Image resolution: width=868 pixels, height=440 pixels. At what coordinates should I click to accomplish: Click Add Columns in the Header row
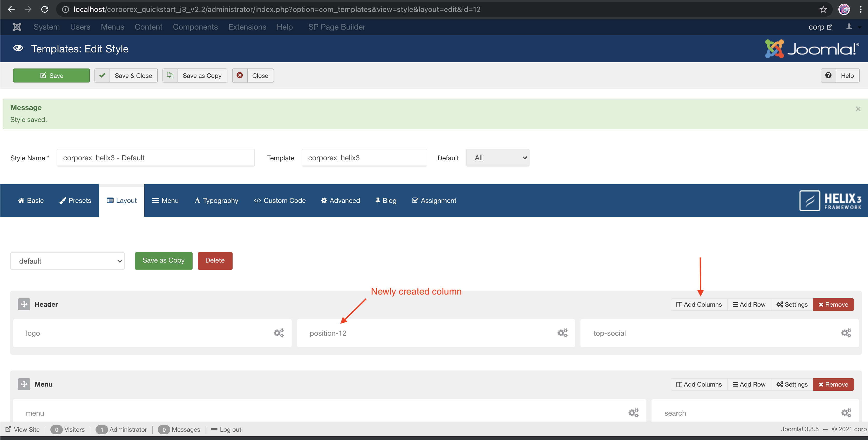[x=699, y=304]
